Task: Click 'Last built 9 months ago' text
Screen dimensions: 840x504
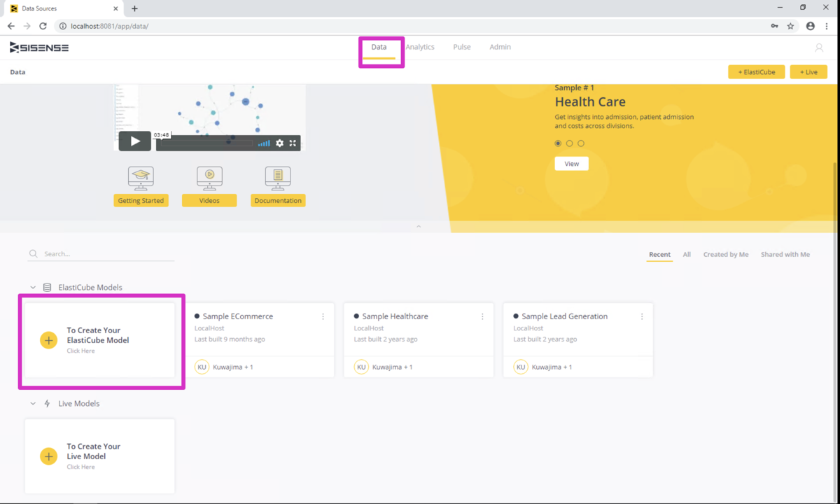Action: (x=230, y=339)
